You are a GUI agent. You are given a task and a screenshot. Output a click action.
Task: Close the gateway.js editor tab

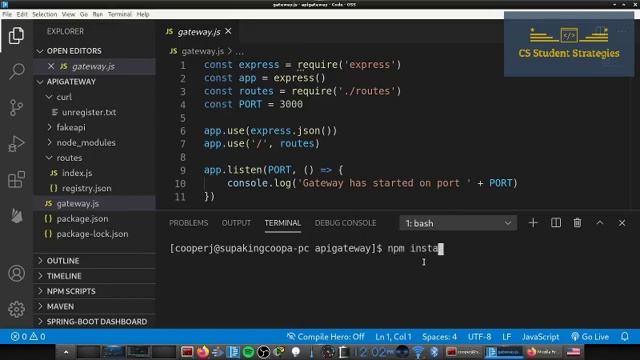pos(228,31)
